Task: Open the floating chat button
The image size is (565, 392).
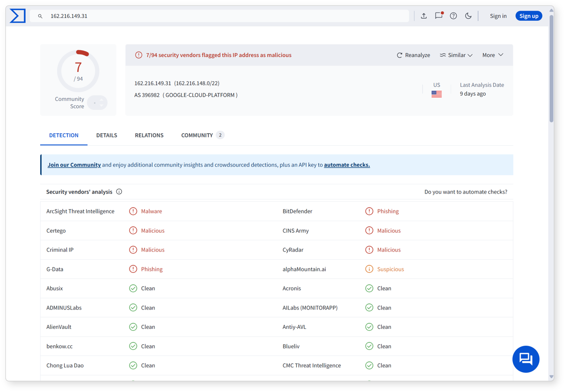Action: 526,359
